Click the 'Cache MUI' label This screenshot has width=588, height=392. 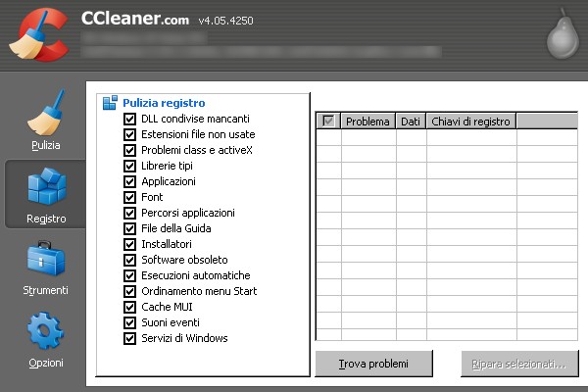(x=167, y=307)
